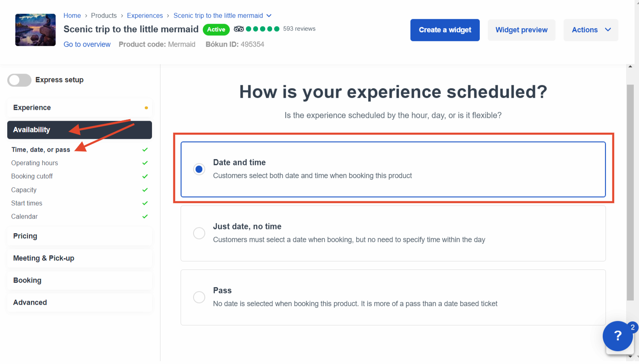The height and width of the screenshot is (364, 639).
Task: Open Time, date, or pass step
Action: pos(41,150)
